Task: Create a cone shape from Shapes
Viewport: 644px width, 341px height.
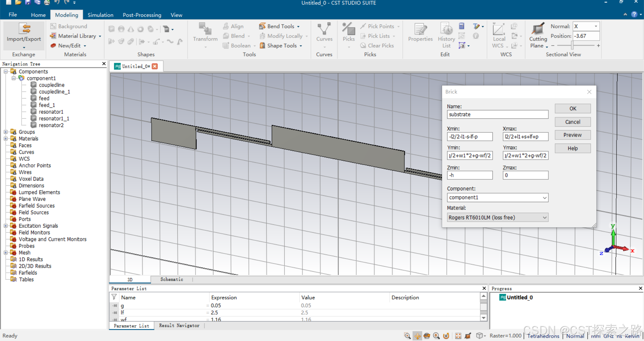Action: tap(131, 29)
